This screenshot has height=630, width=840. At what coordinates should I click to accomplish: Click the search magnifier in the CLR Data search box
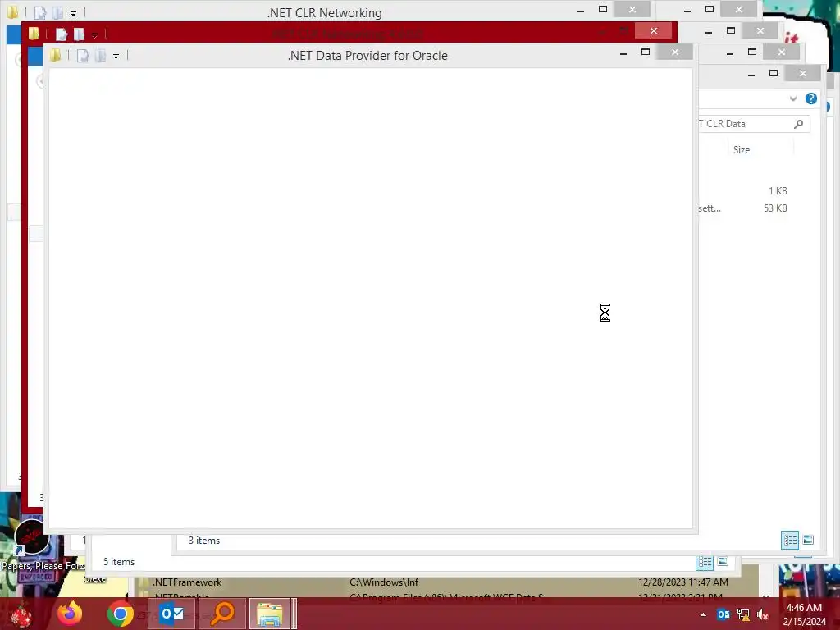[x=798, y=124]
